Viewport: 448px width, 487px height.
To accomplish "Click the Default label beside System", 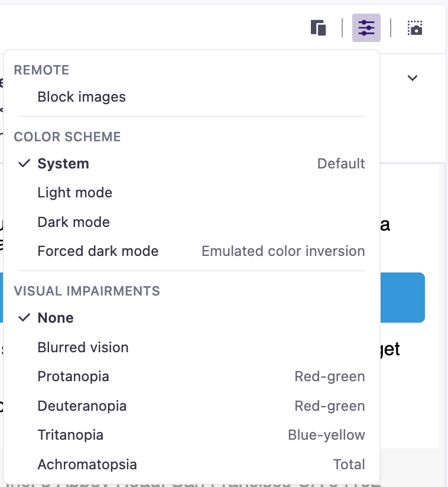I will [341, 164].
